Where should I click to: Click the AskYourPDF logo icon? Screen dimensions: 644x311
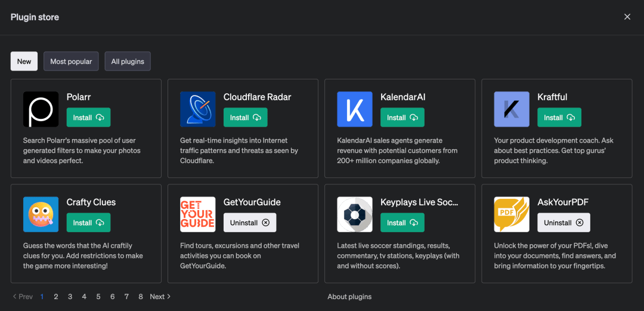(x=511, y=214)
